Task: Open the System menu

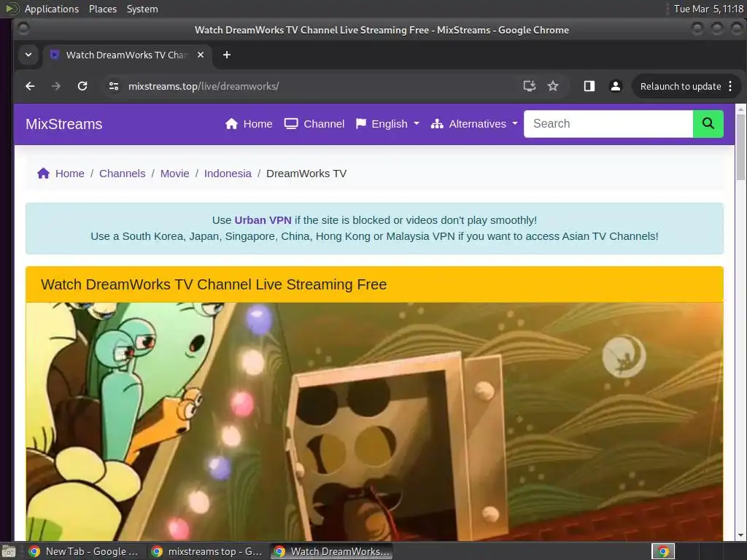Action: click(142, 9)
